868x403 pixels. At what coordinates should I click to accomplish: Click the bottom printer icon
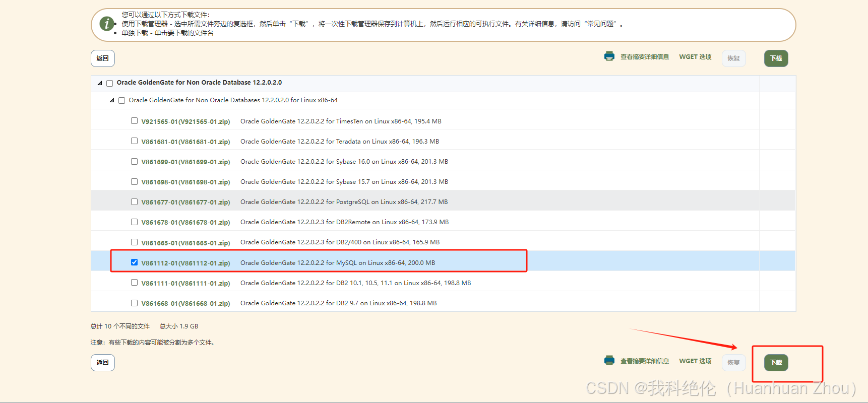click(609, 361)
